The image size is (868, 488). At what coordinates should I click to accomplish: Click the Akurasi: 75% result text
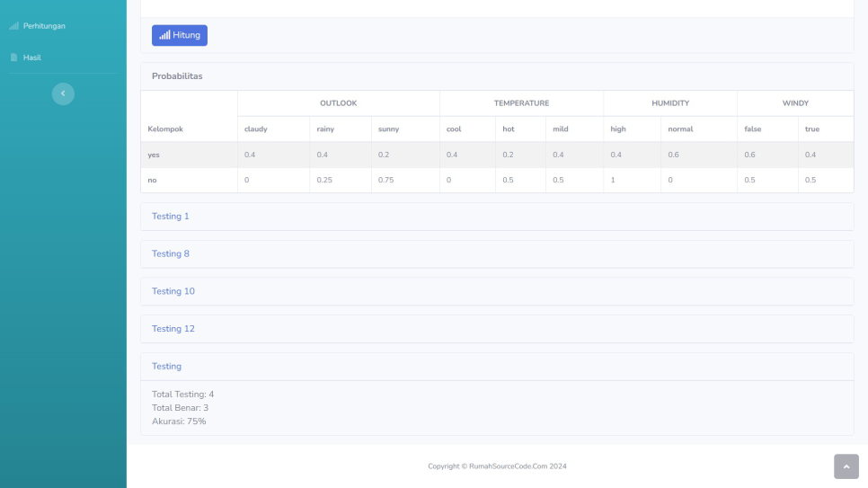pyautogui.click(x=179, y=421)
